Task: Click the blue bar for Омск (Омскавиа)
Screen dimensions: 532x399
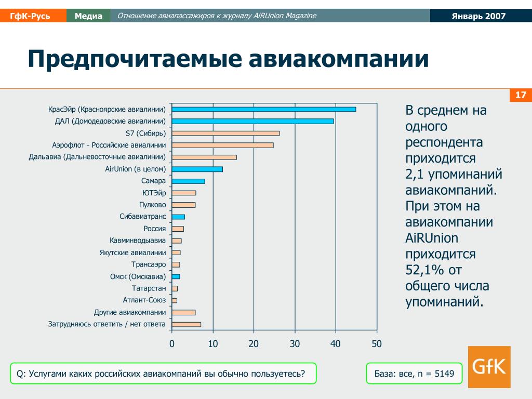Action: point(176,276)
